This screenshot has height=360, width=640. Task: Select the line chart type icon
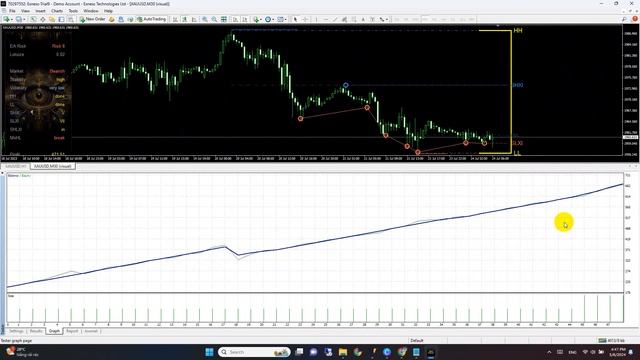point(194,19)
